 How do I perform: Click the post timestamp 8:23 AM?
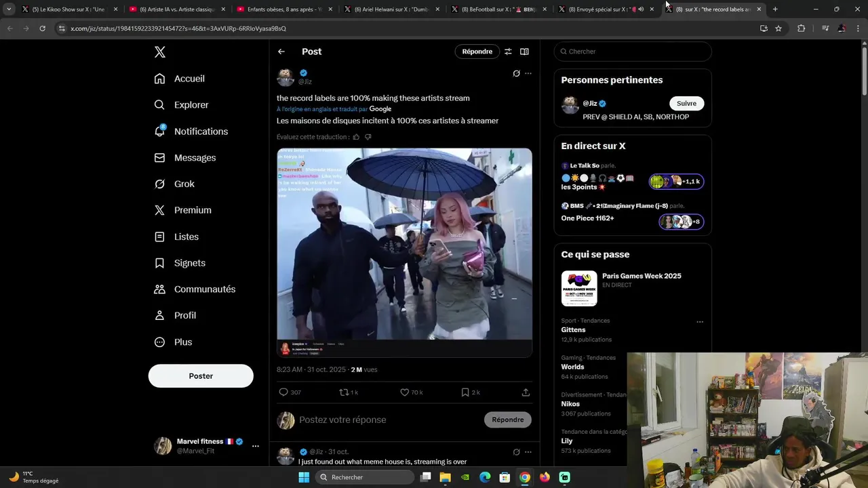click(x=311, y=370)
